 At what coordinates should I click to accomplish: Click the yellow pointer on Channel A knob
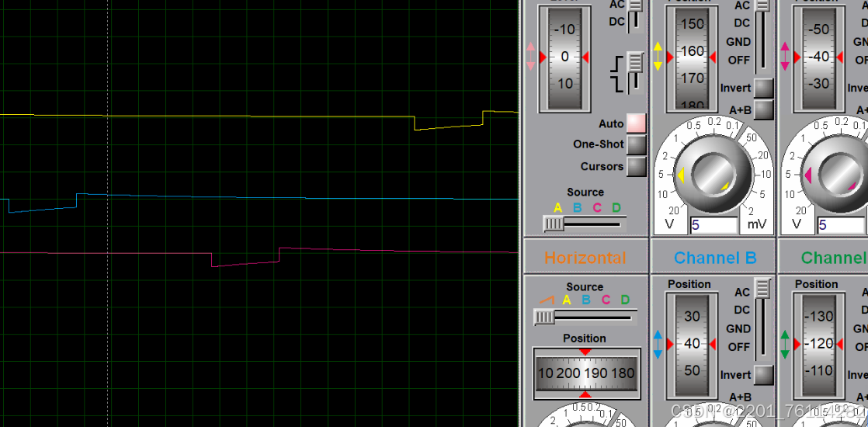tap(680, 175)
